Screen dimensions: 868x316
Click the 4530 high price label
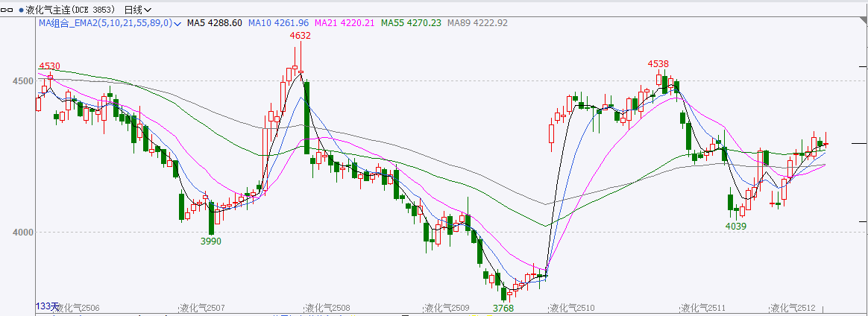click(49, 66)
